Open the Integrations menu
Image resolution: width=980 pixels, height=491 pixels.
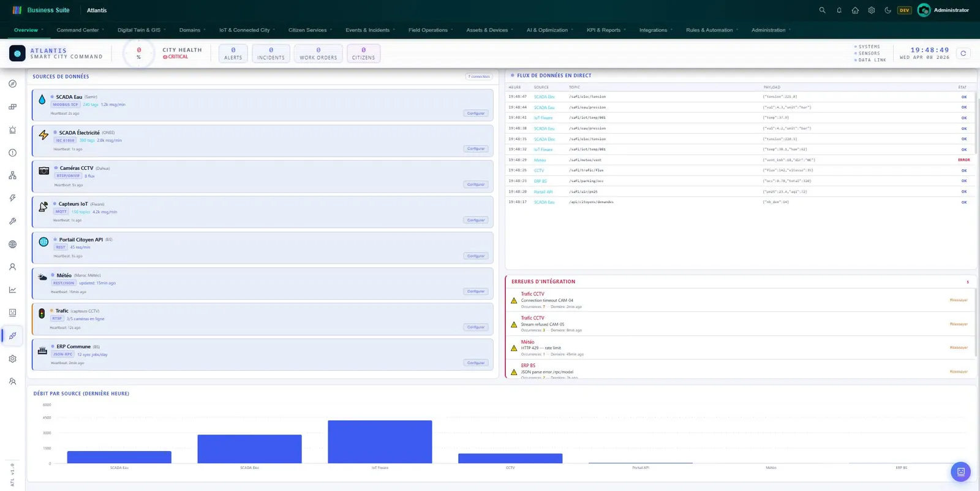click(x=655, y=30)
